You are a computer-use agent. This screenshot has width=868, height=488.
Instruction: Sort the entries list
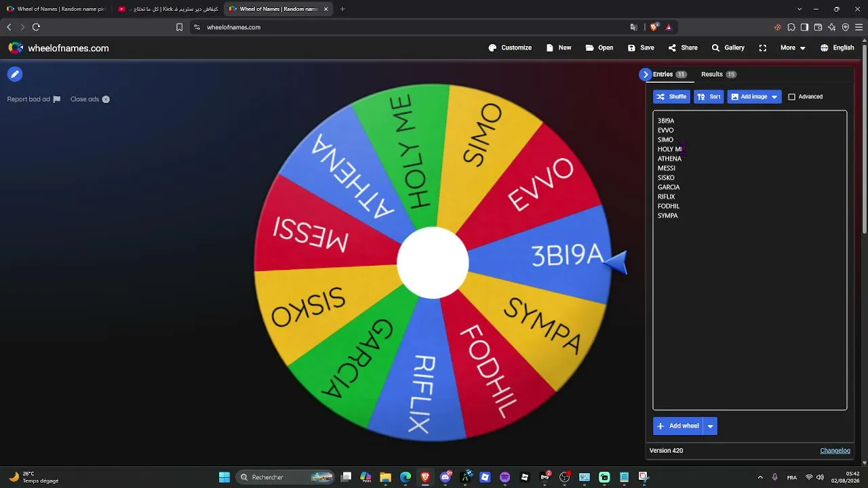coord(709,97)
